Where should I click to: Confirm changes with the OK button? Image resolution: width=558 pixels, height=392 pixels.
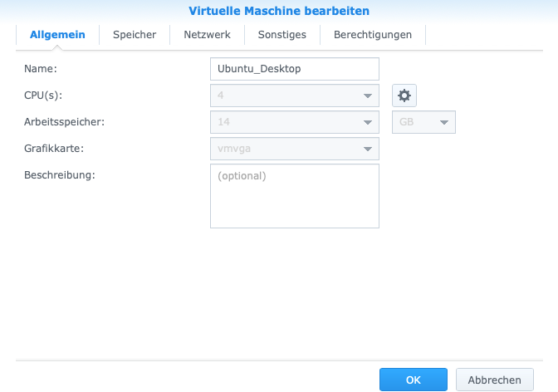tap(414, 380)
